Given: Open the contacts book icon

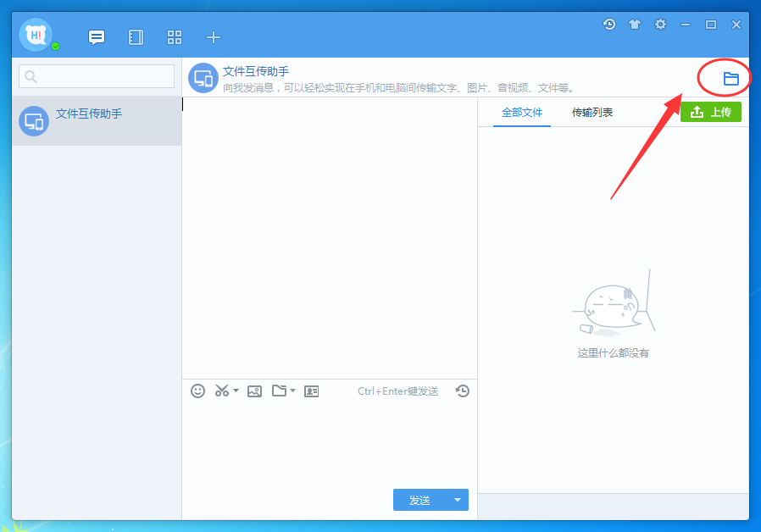Looking at the screenshot, I should click(x=135, y=36).
